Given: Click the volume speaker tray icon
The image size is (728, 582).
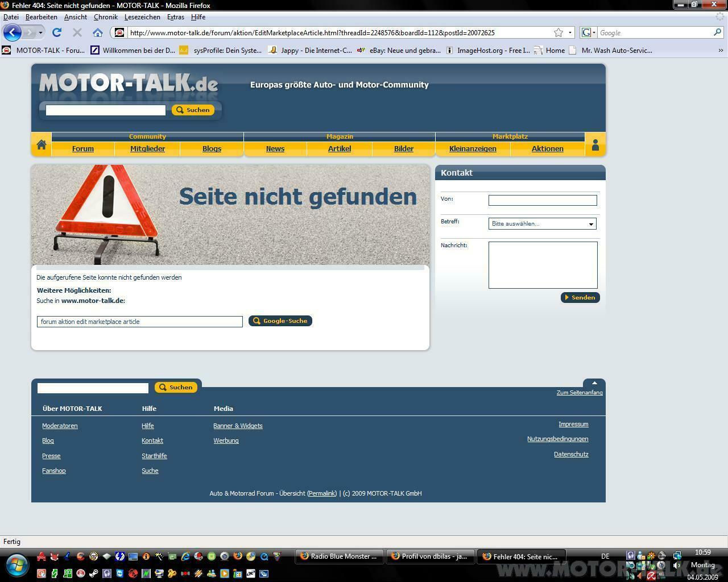Looking at the screenshot, I should coord(677,566).
